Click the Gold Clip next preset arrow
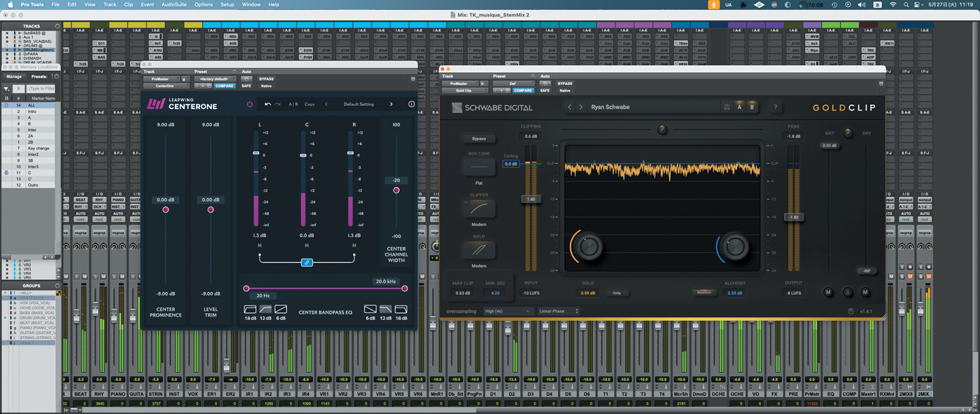The width and height of the screenshot is (980, 414). [x=580, y=107]
